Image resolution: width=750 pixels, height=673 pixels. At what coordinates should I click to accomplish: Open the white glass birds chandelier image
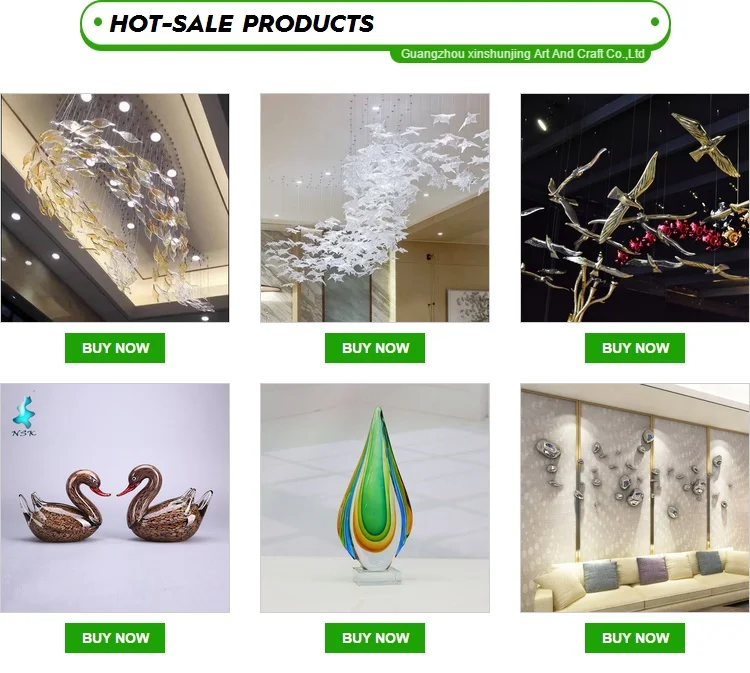(375, 208)
